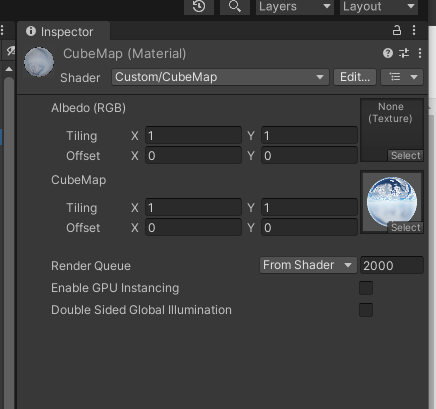Open the Inspector tab's three-dot menu

pos(414,30)
